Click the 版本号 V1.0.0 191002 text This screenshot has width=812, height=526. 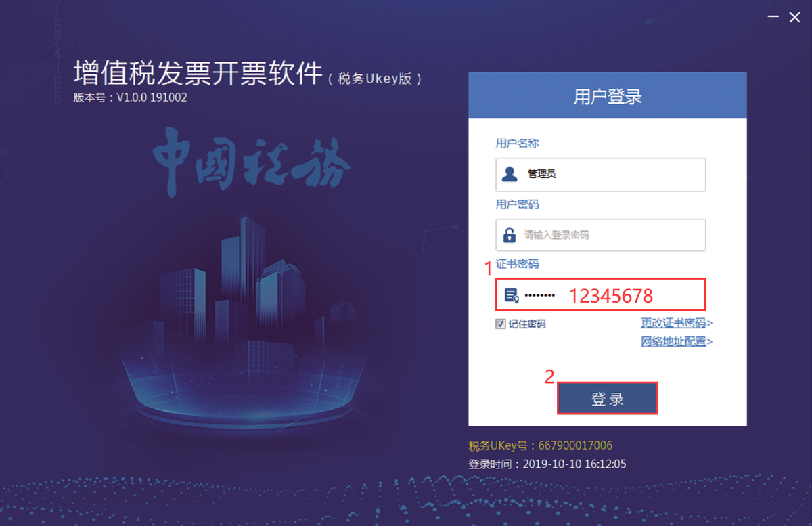[130, 97]
